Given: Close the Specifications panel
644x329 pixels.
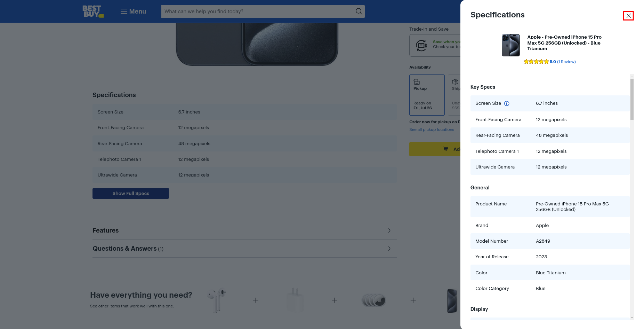Looking at the screenshot, I should point(628,16).
